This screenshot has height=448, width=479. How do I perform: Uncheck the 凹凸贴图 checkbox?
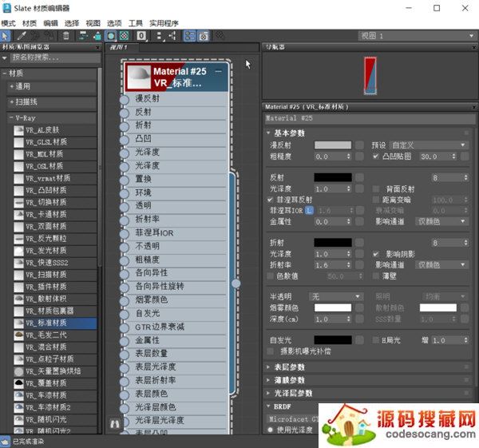(x=375, y=157)
